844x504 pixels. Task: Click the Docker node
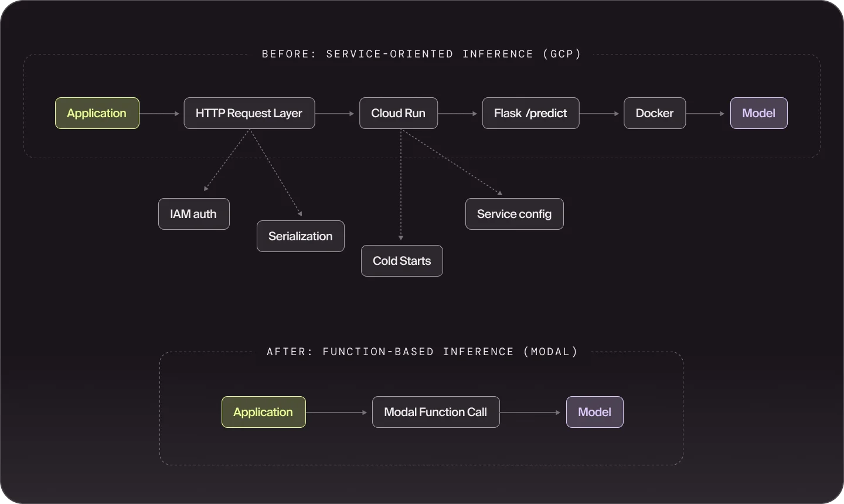point(655,113)
